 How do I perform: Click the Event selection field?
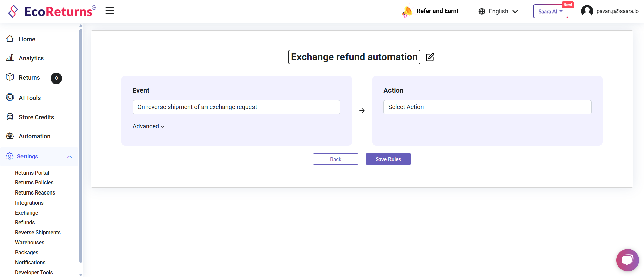(236, 107)
